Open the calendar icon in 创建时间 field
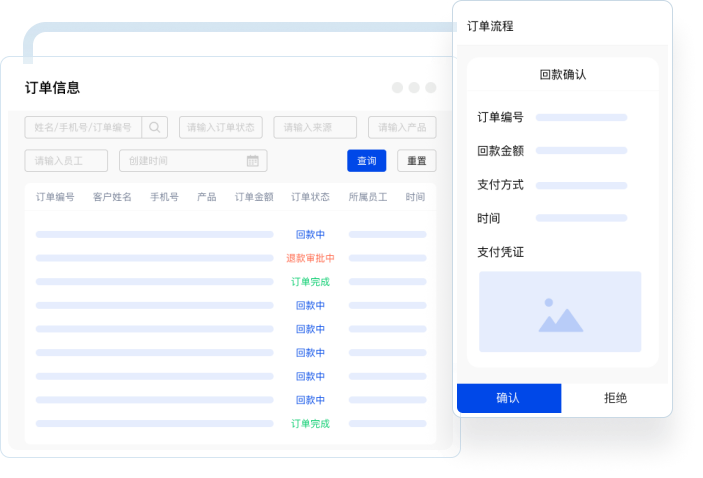Image resolution: width=703 pixels, height=478 pixels. (x=253, y=161)
